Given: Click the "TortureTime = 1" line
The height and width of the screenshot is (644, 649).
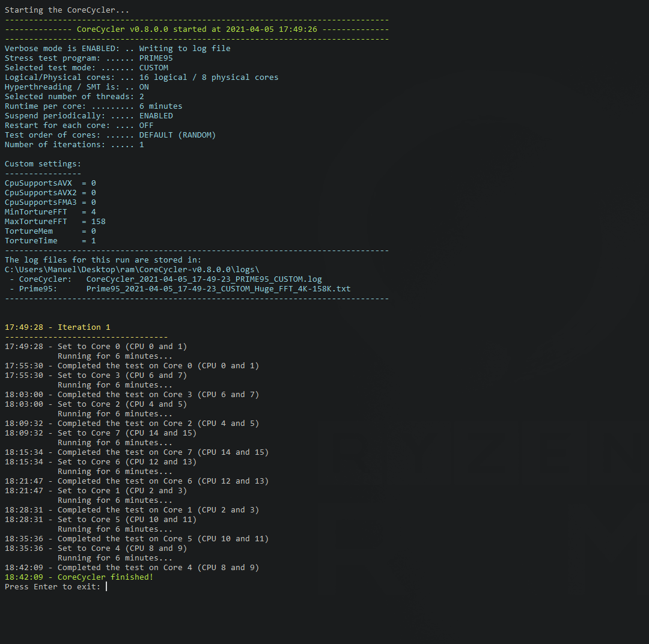Looking at the screenshot, I should click(50, 241).
